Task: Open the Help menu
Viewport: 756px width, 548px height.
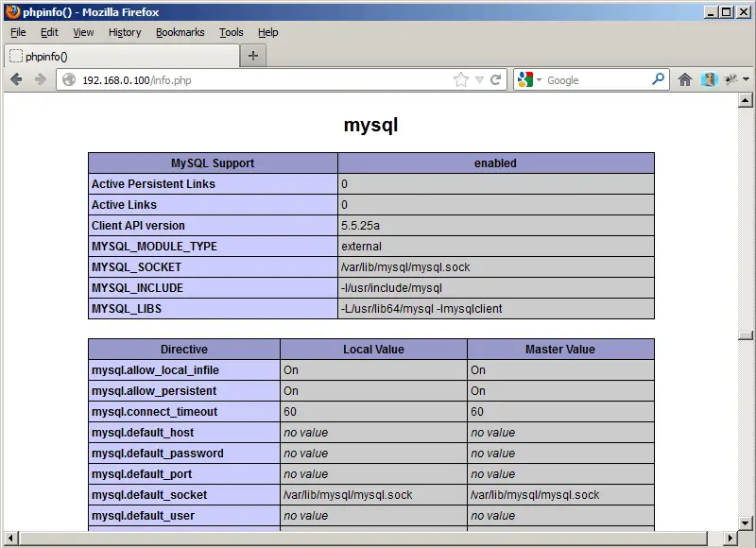Action: click(268, 32)
